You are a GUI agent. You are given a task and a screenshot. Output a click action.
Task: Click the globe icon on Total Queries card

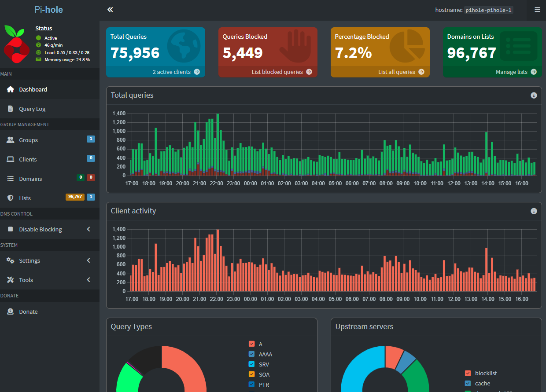(x=184, y=46)
